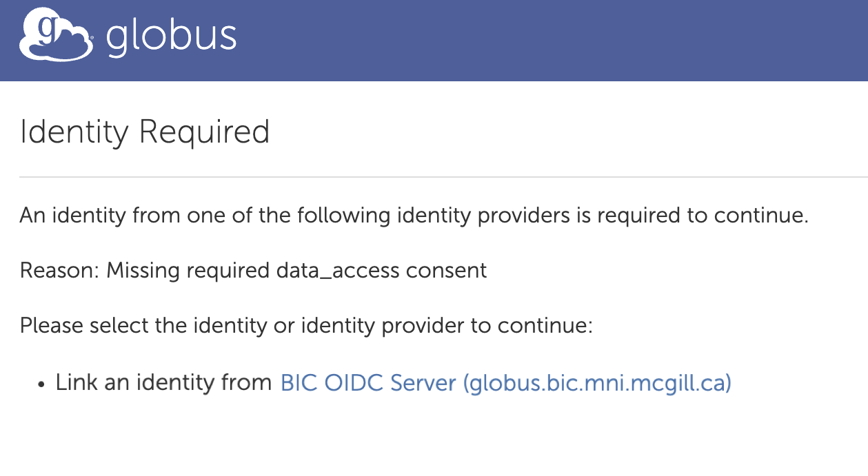Click the Globus cloud logo icon
Viewport: 868px width, 476px height.
pyautogui.click(x=55, y=37)
